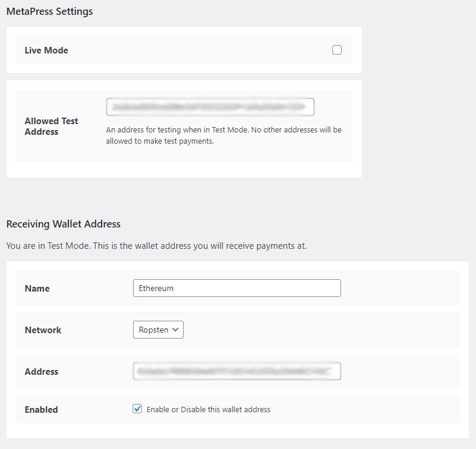Screen dimensions: 476x449
Task: Click the Enable or Disable wallet address text
Action: [207, 409]
